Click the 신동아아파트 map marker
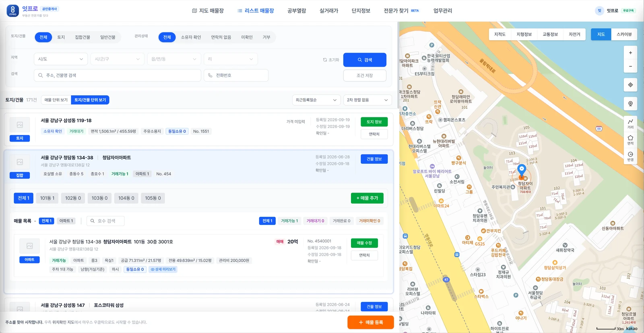 pos(613,223)
